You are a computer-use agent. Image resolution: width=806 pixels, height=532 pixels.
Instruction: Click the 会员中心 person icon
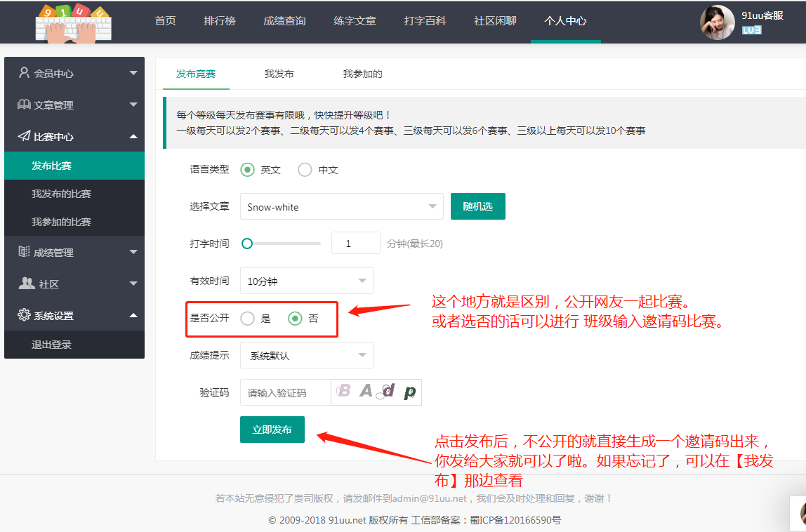click(24, 73)
